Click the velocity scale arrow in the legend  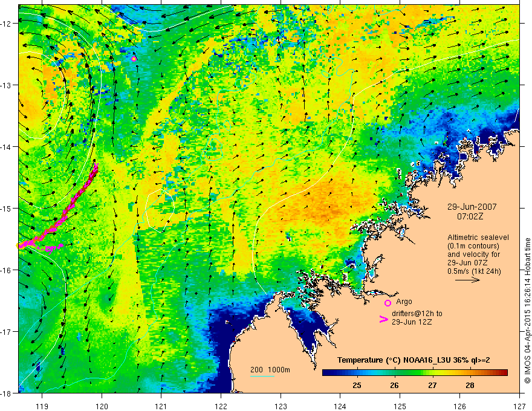click(467, 280)
